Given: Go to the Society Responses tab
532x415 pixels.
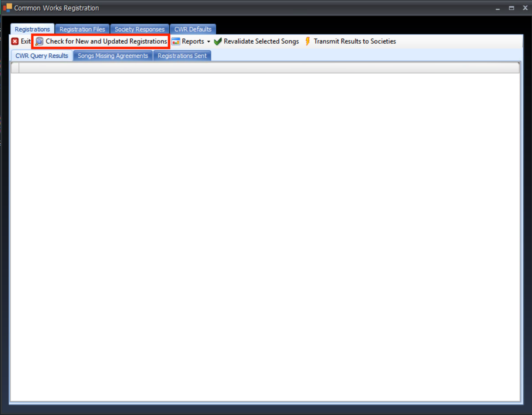Looking at the screenshot, I should 139,29.
